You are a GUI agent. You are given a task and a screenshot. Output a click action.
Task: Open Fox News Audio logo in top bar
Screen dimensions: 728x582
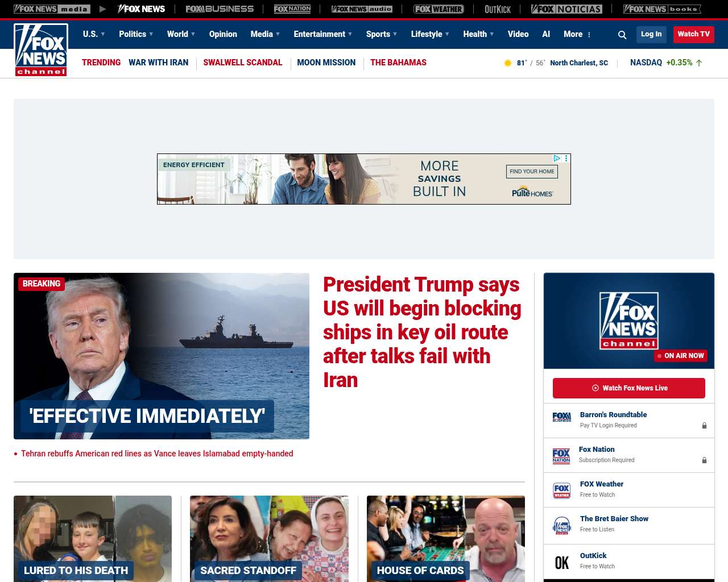[362, 9]
